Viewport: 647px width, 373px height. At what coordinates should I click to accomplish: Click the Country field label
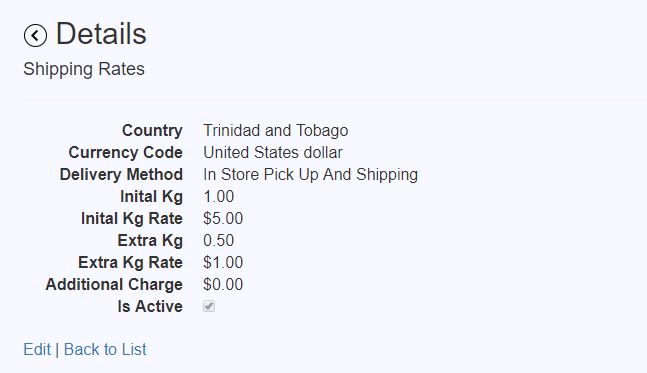(152, 130)
